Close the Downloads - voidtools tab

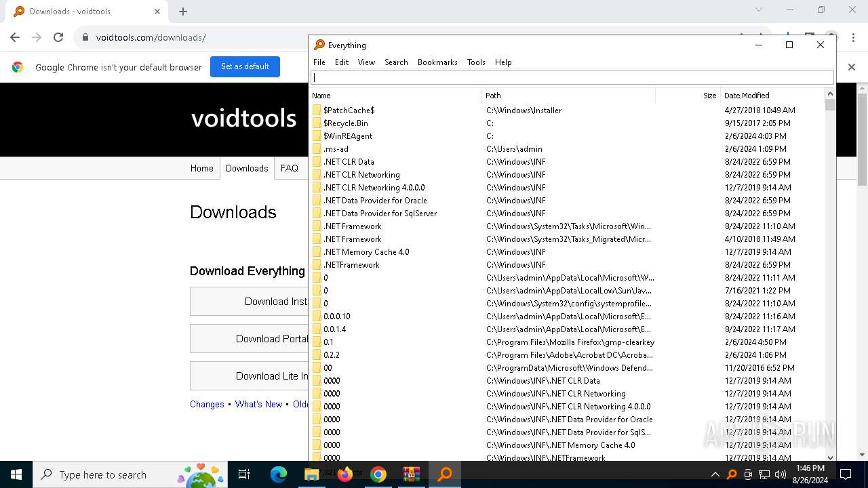tap(157, 12)
